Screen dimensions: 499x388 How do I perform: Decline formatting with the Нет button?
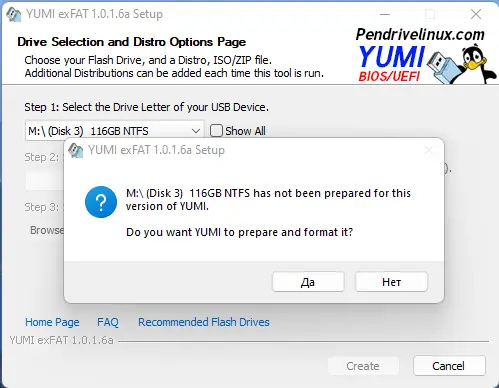(391, 282)
